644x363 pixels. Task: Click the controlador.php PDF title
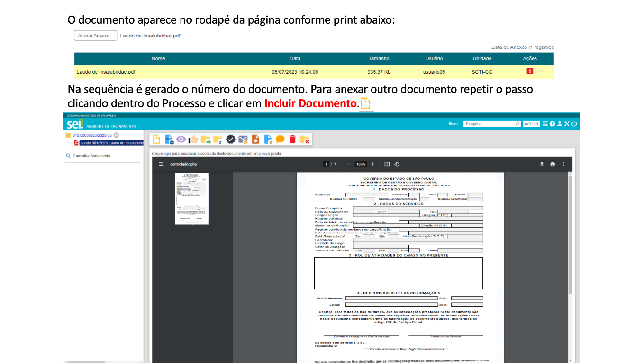tap(183, 164)
